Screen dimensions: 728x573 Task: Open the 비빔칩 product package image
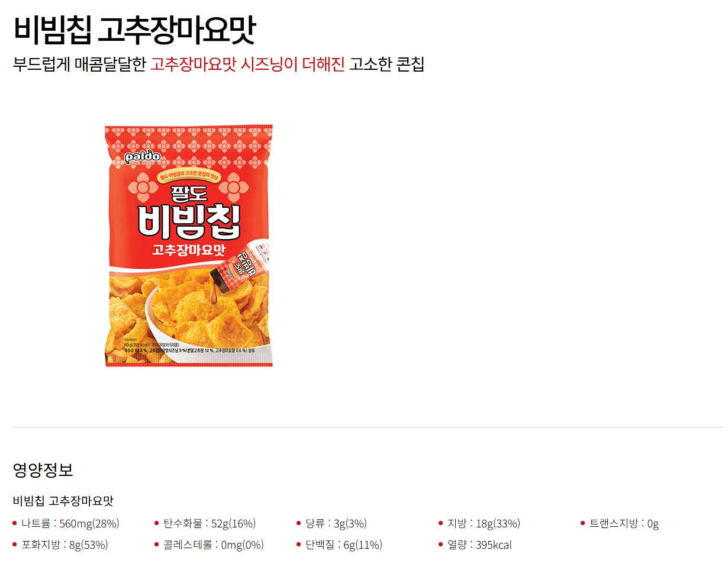[x=189, y=245]
